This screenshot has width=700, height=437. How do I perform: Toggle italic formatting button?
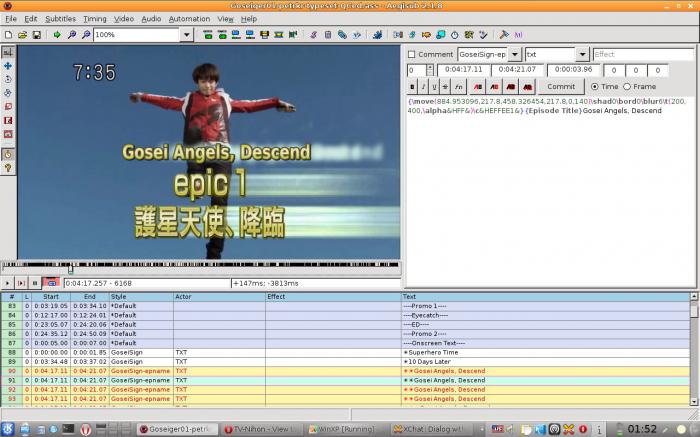(x=423, y=87)
